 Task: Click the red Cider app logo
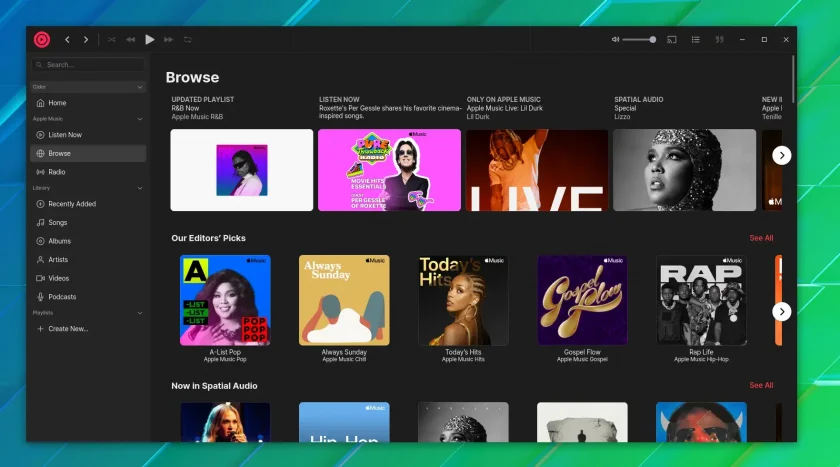click(x=42, y=40)
